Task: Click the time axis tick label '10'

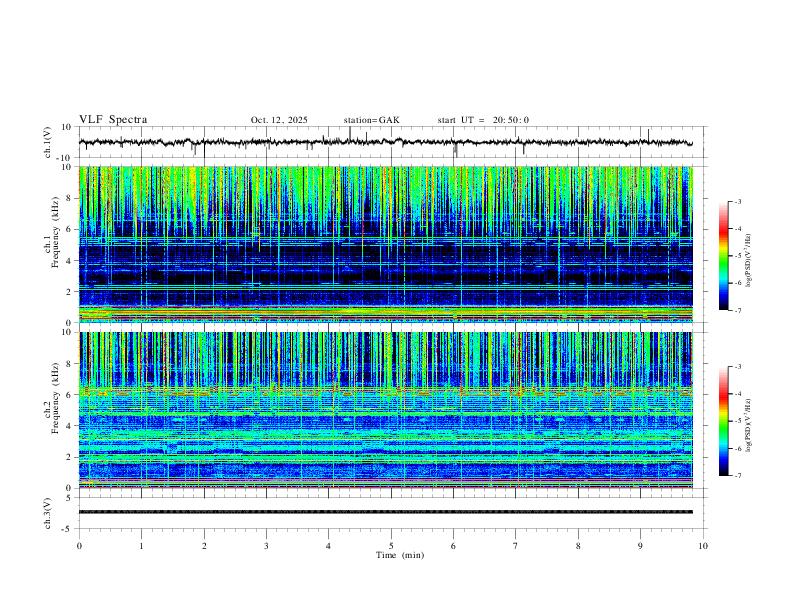Action: coord(703,546)
